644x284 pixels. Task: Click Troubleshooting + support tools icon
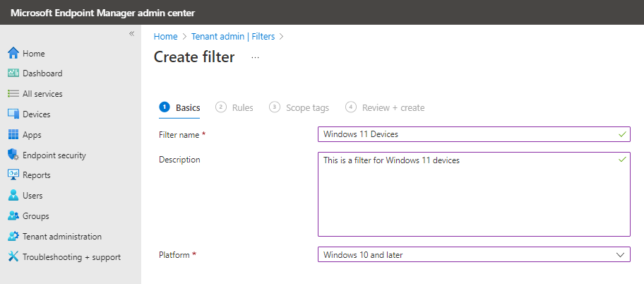(x=13, y=257)
